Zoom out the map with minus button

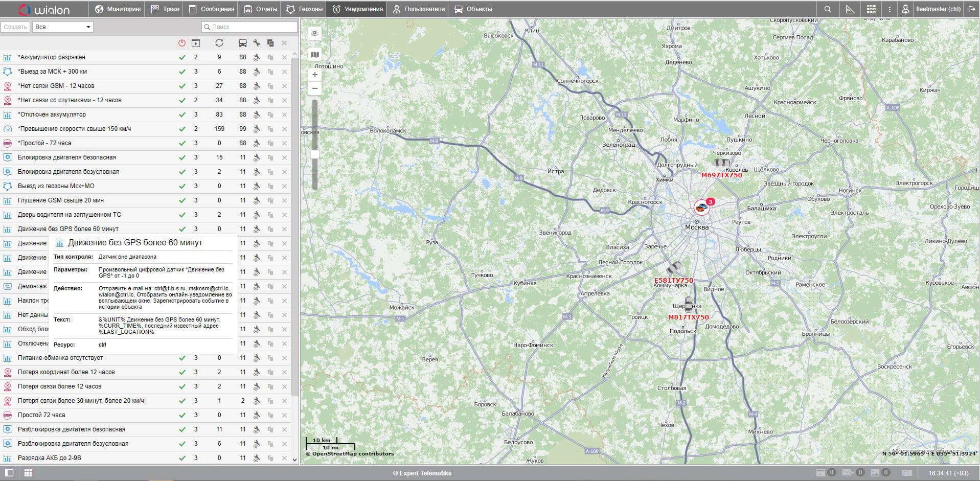click(x=315, y=88)
